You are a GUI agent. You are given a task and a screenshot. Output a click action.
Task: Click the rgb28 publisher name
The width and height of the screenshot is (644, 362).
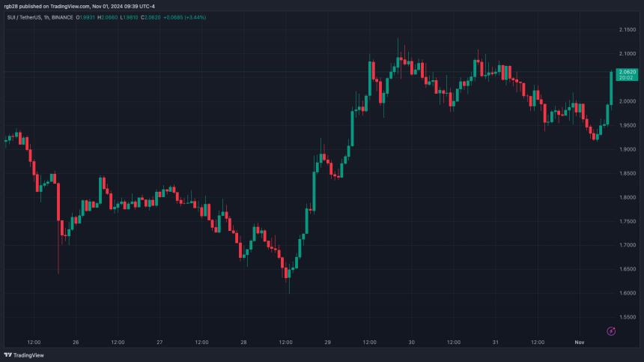tap(12, 5)
